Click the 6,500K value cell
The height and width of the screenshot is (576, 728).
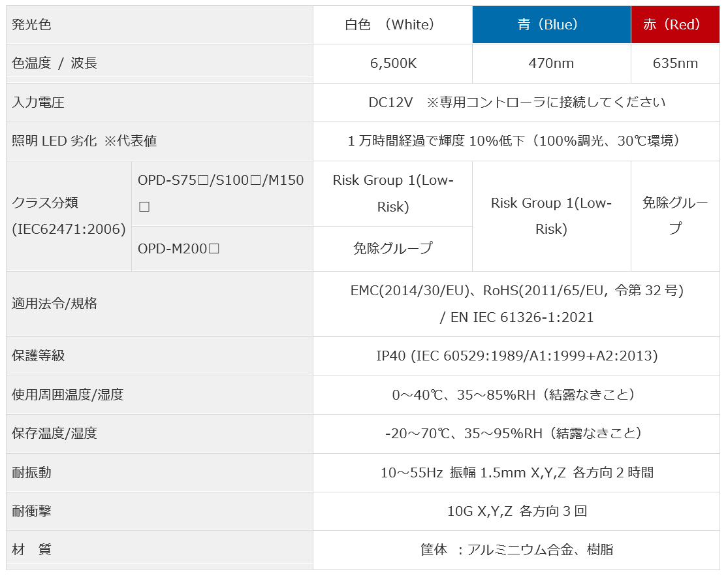393,63
